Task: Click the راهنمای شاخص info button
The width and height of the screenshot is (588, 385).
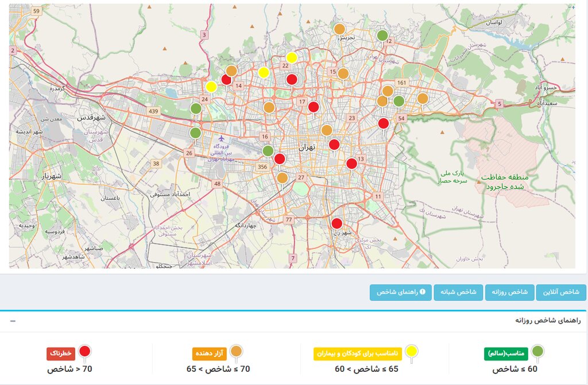Action: (400, 292)
